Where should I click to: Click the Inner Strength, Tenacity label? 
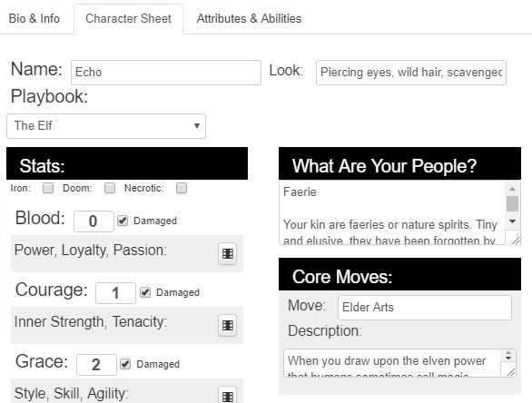[91, 321]
